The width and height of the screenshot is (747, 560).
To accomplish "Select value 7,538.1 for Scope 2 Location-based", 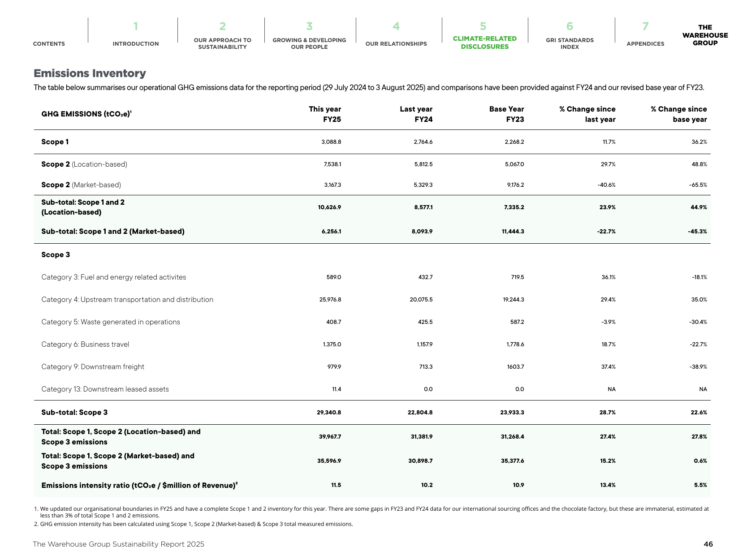I will coord(332,164).
